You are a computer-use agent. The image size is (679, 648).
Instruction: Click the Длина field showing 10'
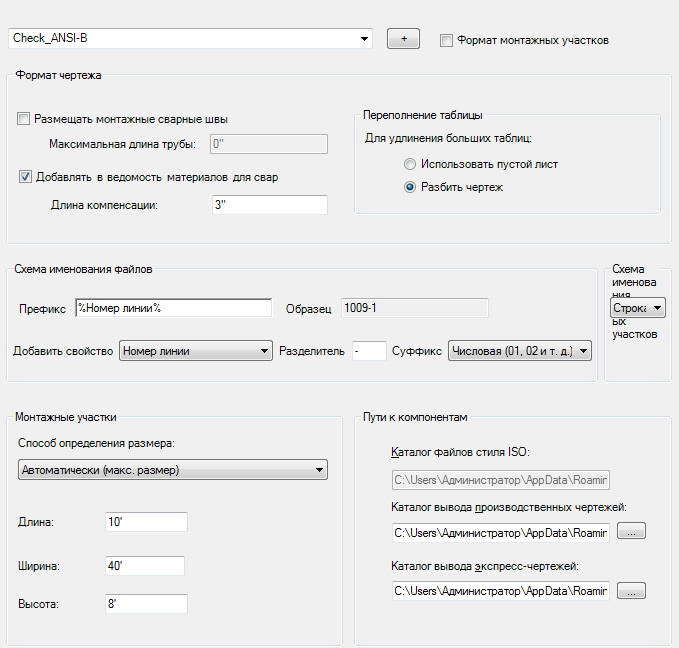[145, 522]
